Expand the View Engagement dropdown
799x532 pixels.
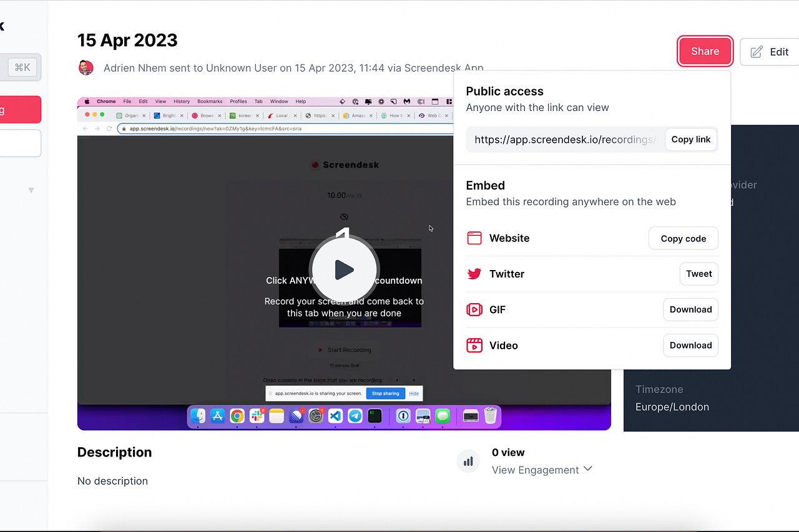pyautogui.click(x=542, y=470)
